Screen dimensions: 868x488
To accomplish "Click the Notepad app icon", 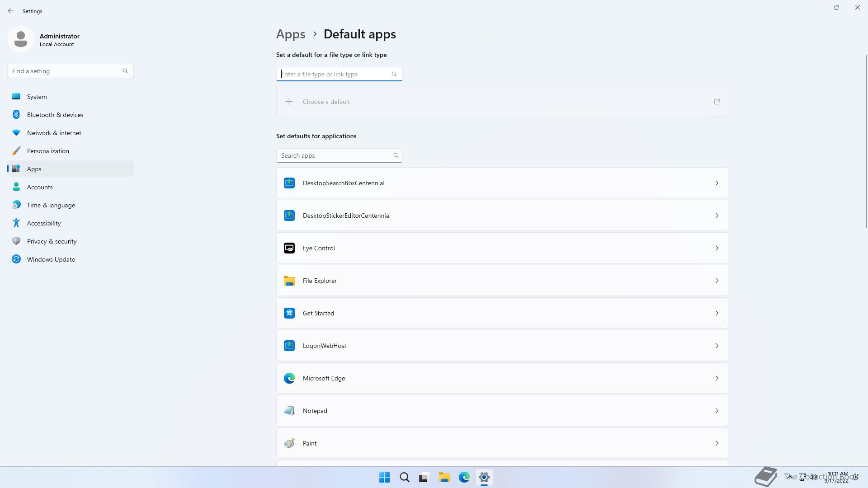I will click(x=289, y=411).
